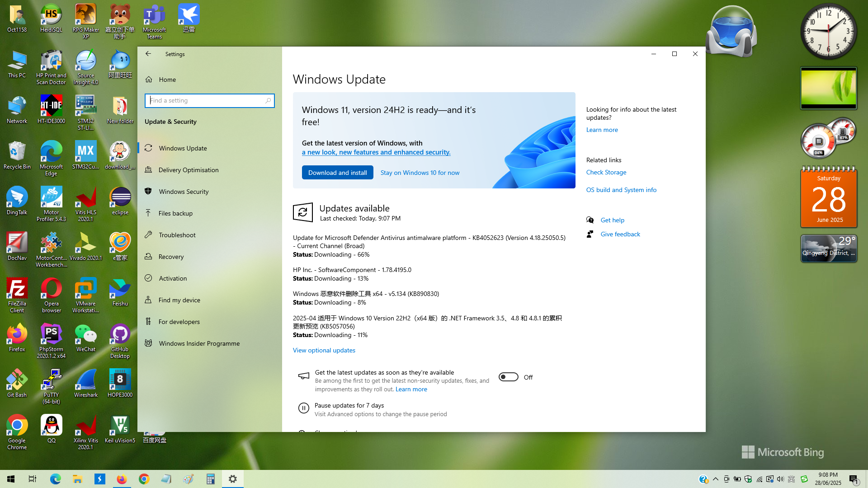Open Task View on taskbar
This screenshot has width=868, height=488.
click(x=33, y=479)
